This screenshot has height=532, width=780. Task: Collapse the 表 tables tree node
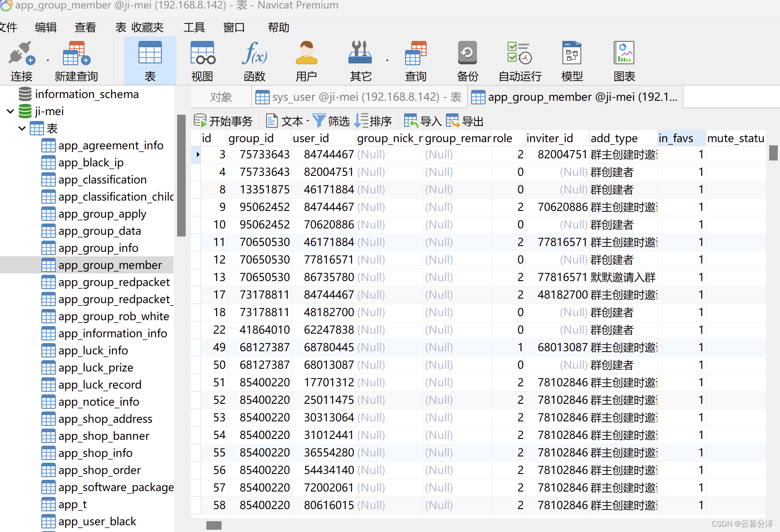tap(22, 129)
